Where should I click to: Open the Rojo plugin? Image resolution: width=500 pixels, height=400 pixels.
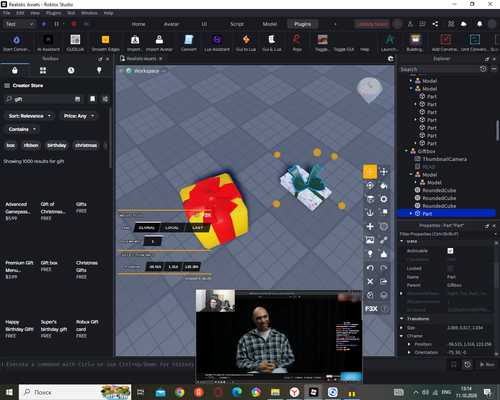297,43
